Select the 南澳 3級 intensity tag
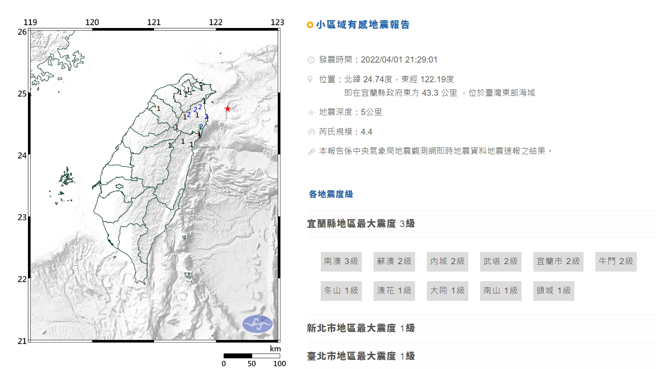The image size is (656, 369). tap(341, 261)
